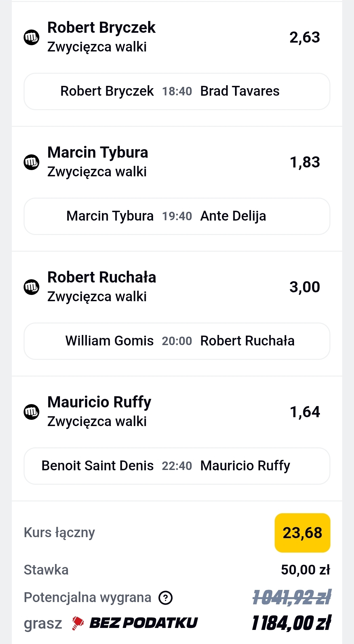Click the 2,63 odds for Robert Bryczek
The height and width of the screenshot is (644, 354).
pos(305,37)
